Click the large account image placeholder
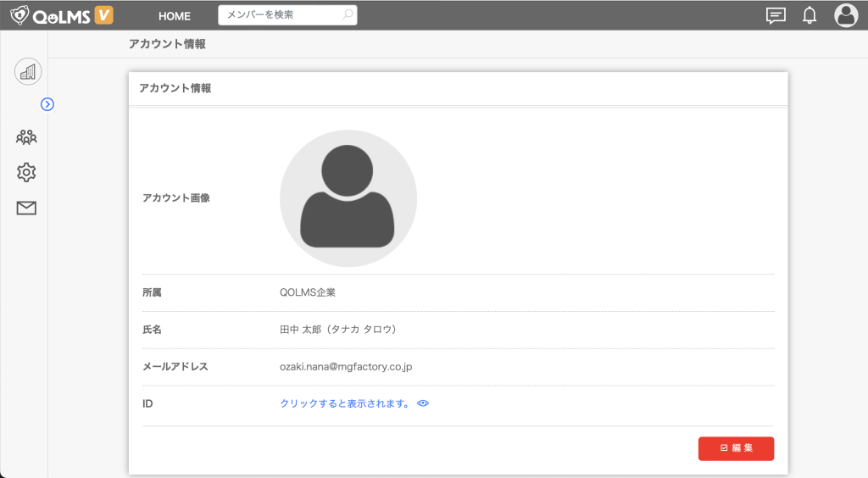This screenshot has width=868, height=478. pyautogui.click(x=348, y=198)
